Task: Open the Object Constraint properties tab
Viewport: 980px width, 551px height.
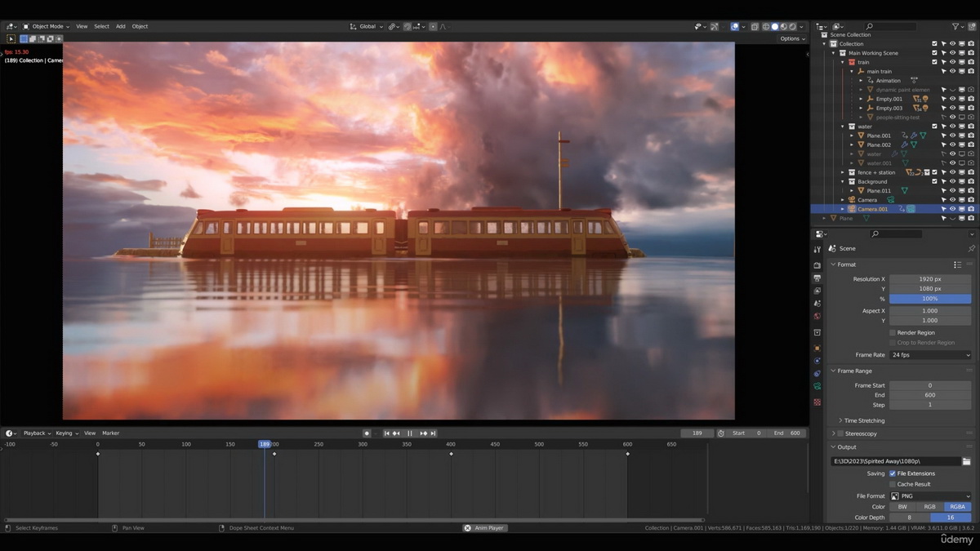Action: [817, 373]
